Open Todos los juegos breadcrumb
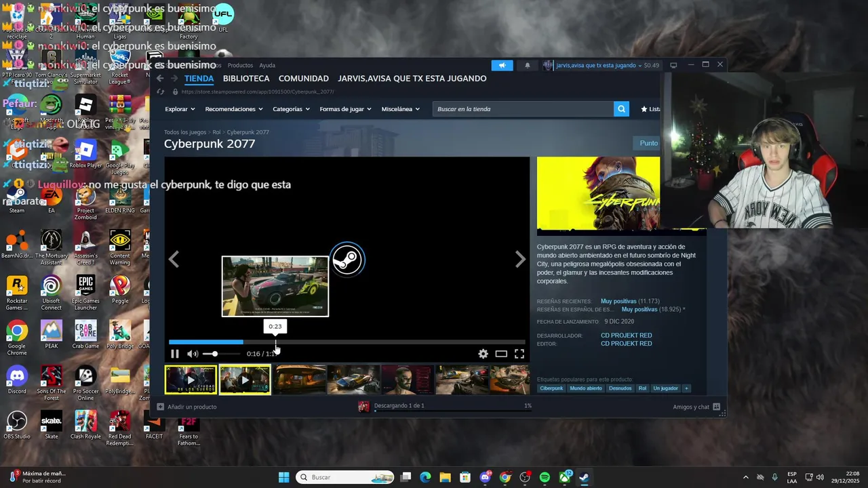 pyautogui.click(x=185, y=132)
